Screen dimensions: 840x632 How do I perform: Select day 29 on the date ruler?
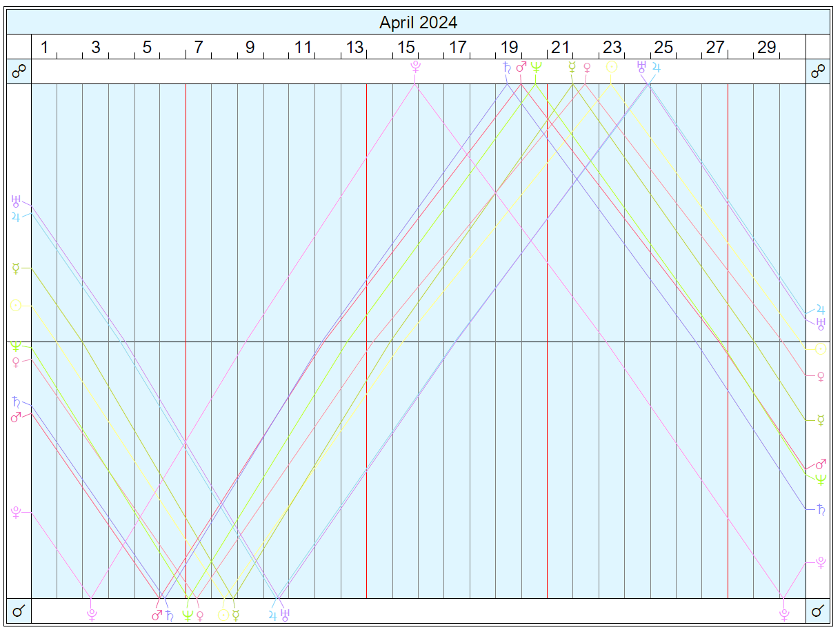[767, 48]
